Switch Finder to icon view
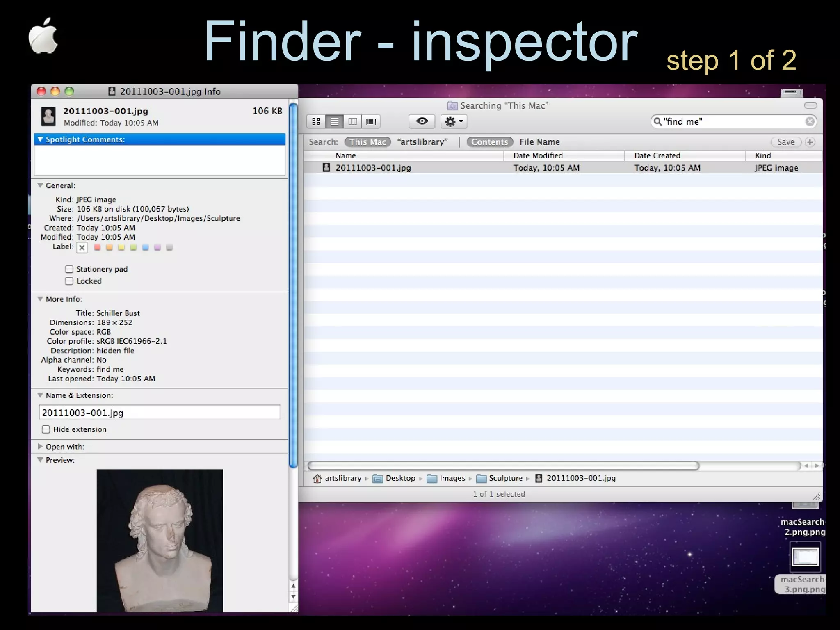The height and width of the screenshot is (630, 840). click(316, 121)
